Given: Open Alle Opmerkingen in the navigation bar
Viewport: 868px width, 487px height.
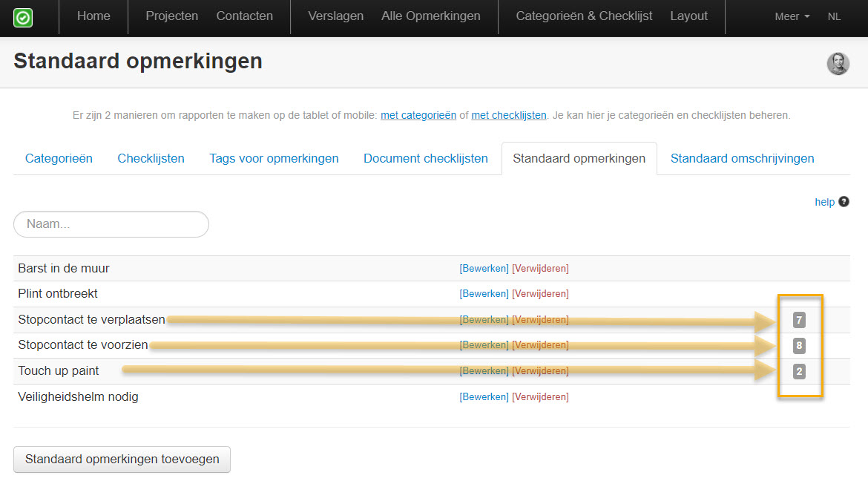Looking at the screenshot, I should [431, 16].
